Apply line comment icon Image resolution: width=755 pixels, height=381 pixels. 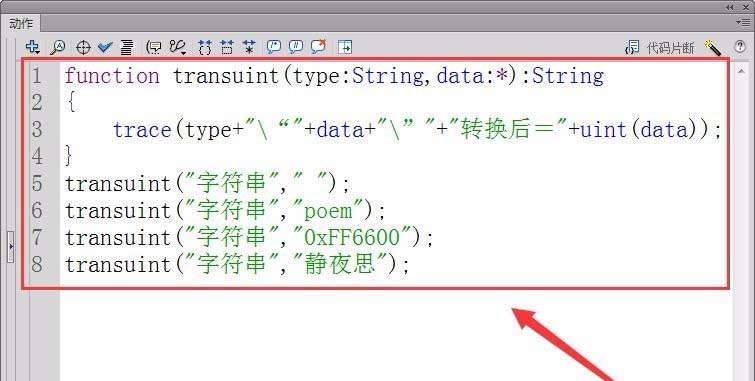coord(296,47)
